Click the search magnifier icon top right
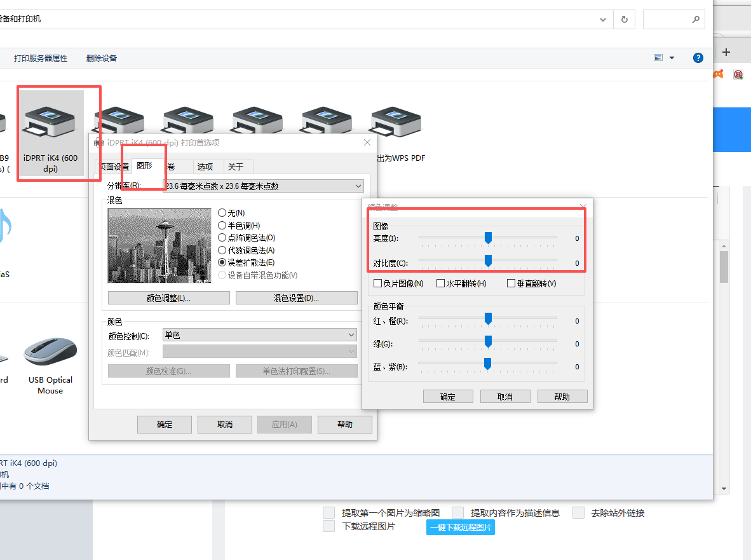The height and width of the screenshot is (560, 751). (x=696, y=19)
